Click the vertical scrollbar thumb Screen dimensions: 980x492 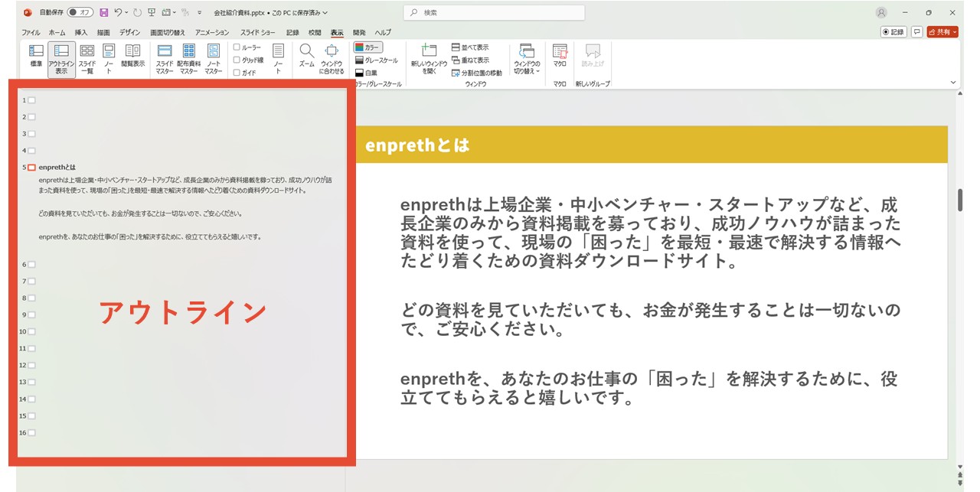[x=960, y=200]
